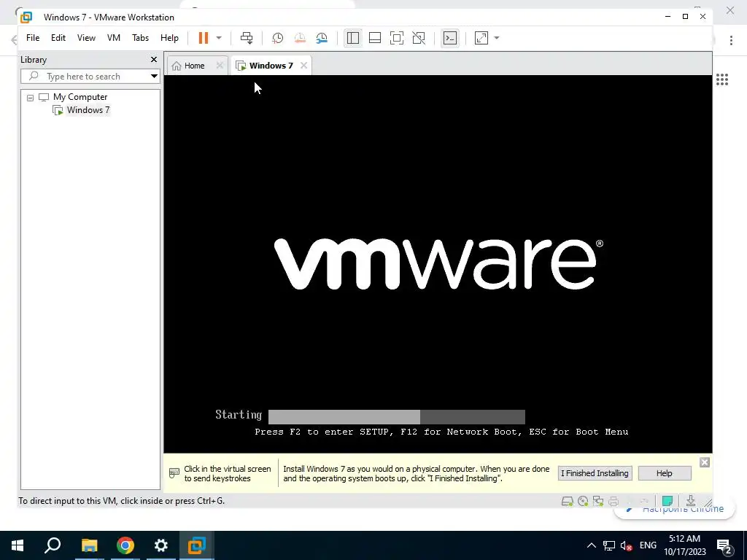Viewport: 747px width, 560px height.
Task: Show hidden system tray icons chevron
Action: pyautogui.click(x=591, y=545)
